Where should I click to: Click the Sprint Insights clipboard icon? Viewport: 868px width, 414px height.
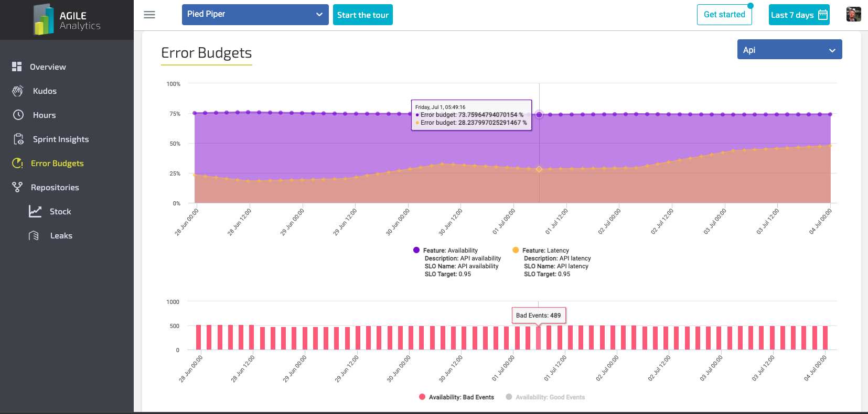click(x=18, y=139)
